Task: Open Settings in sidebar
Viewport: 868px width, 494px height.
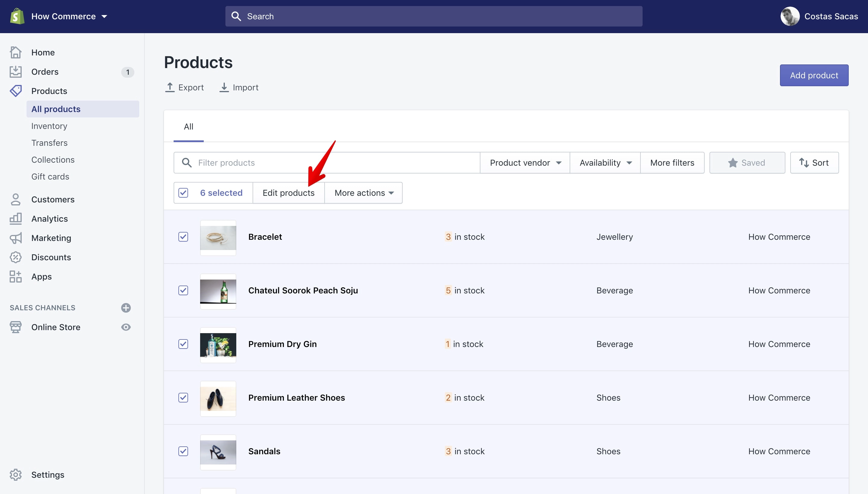Action: (48, 475)
